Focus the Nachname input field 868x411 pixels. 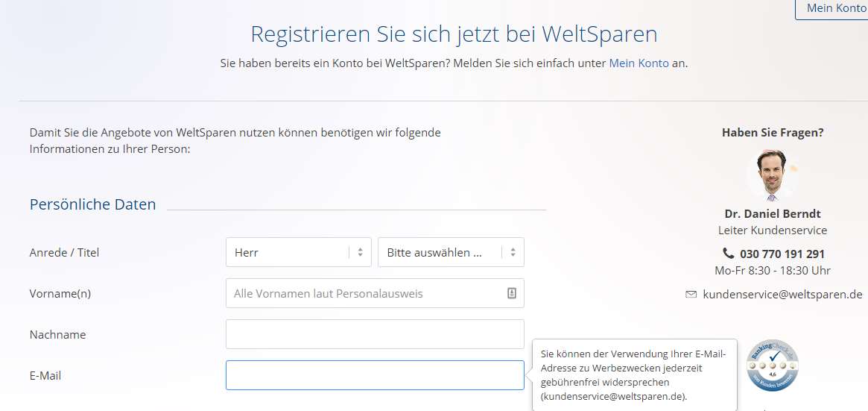pyautogui.click(x=375, y=335)
